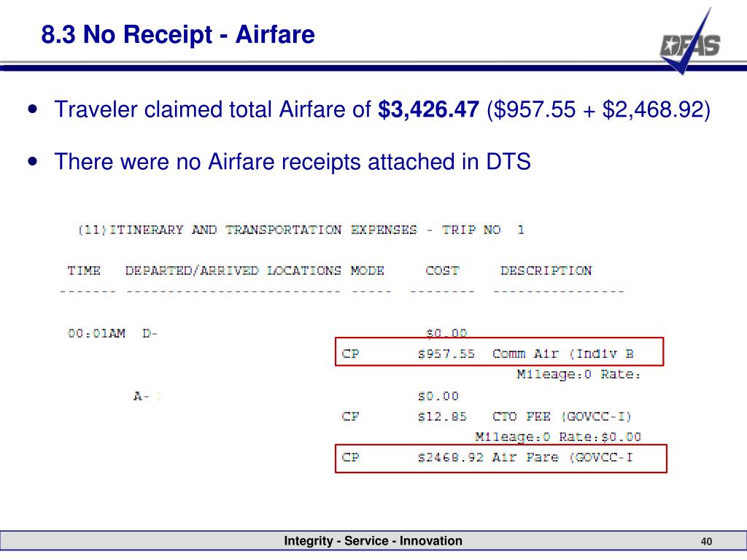This screenshot has width=747, height=560.
Task: Click the page number 40
Action: point(706,542)
